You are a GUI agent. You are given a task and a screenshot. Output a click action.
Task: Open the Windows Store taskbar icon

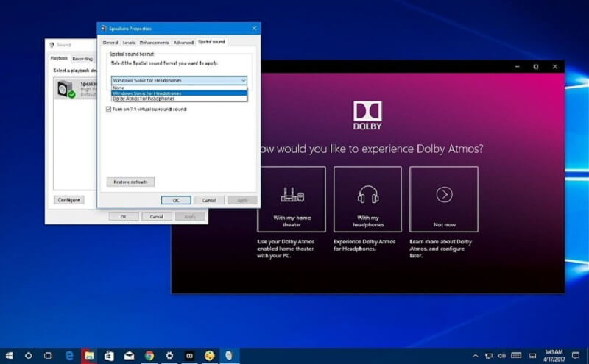pos(108,355)
